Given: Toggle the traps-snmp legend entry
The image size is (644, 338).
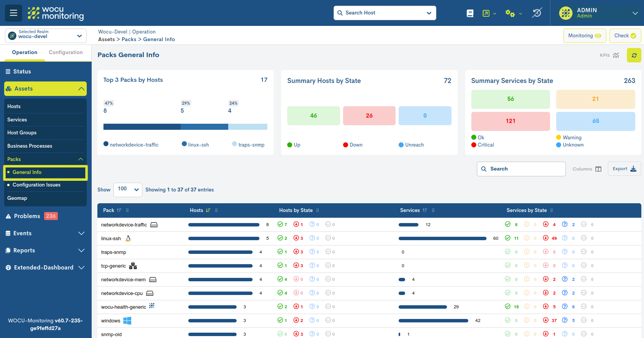Looking at the screenshot, I should coord(248,145).
